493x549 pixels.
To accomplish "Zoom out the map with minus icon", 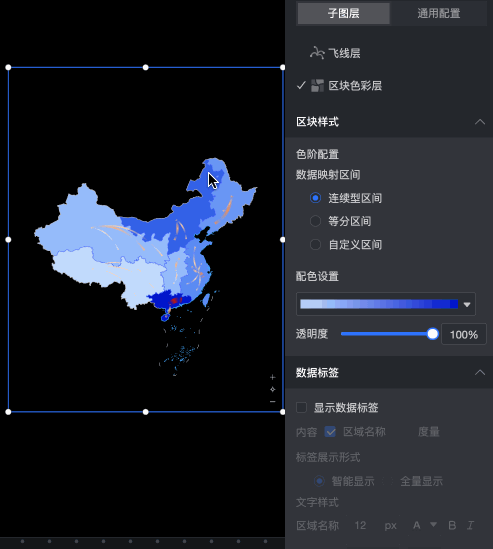I will tap(272, 402).
